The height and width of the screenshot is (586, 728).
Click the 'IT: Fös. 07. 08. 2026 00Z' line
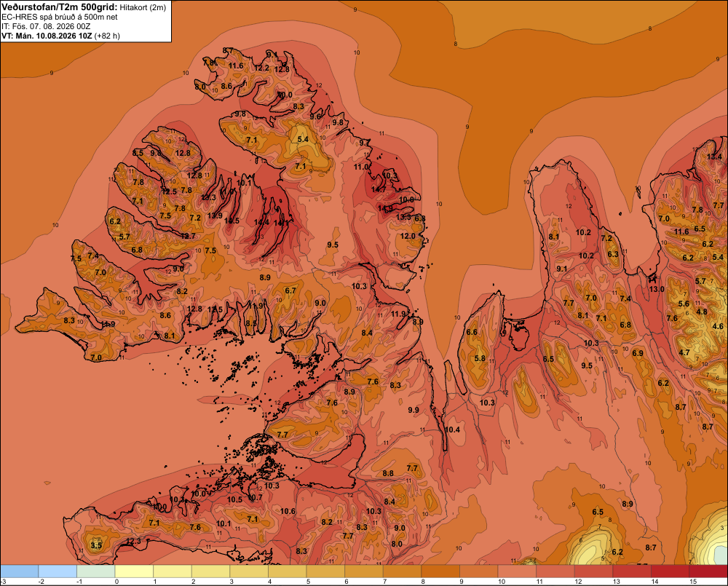pos(46,26)
